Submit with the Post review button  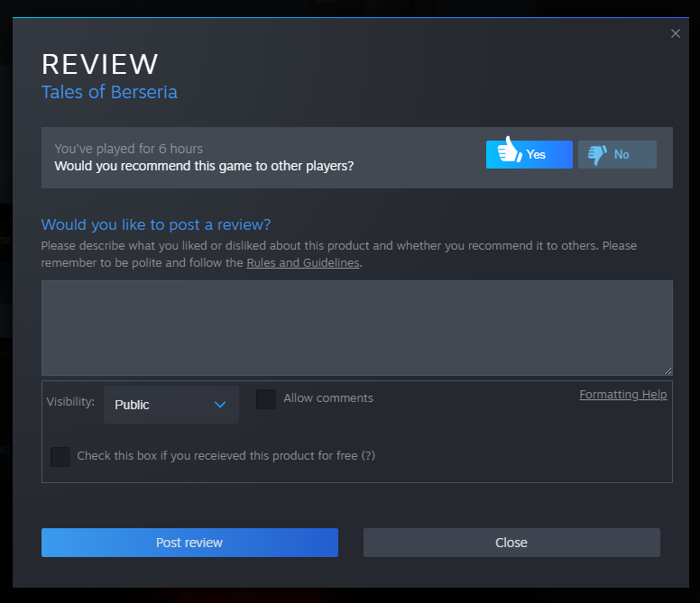click(x=189, y=543)
